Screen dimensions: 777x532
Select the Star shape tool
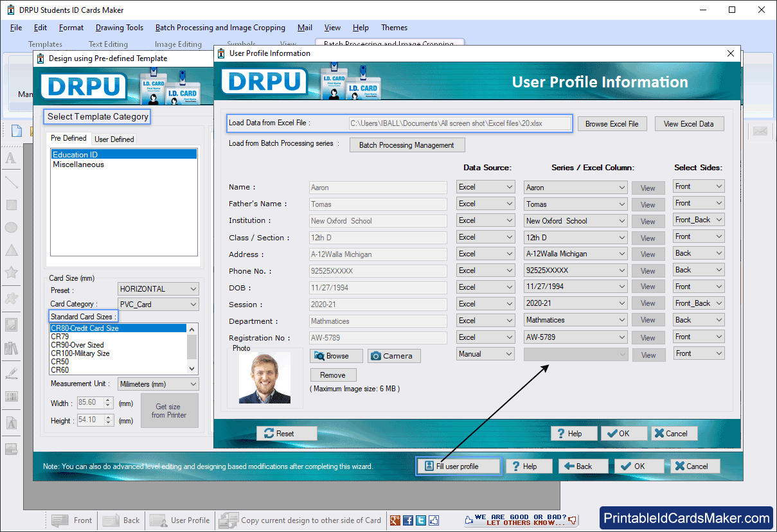point(11,272)
